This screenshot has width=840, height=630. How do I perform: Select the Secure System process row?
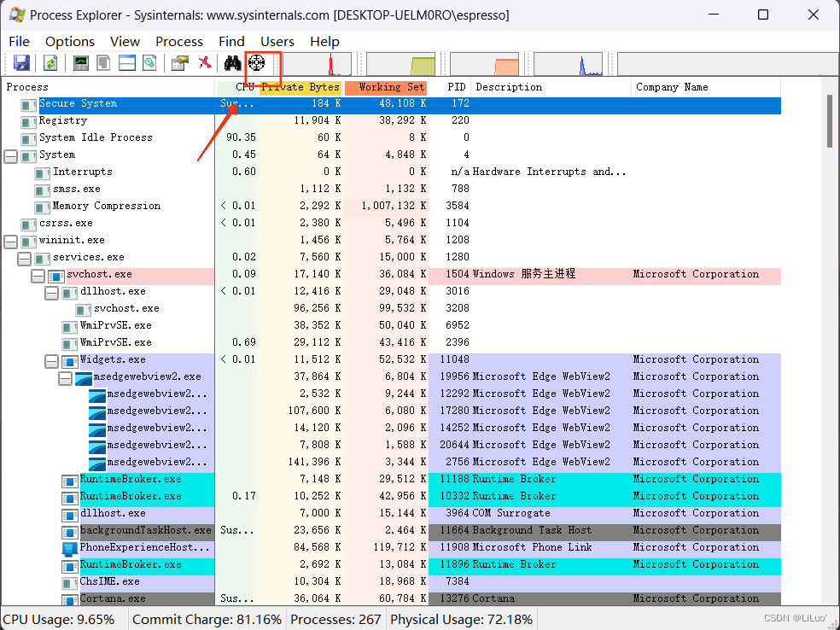[391, 106]
